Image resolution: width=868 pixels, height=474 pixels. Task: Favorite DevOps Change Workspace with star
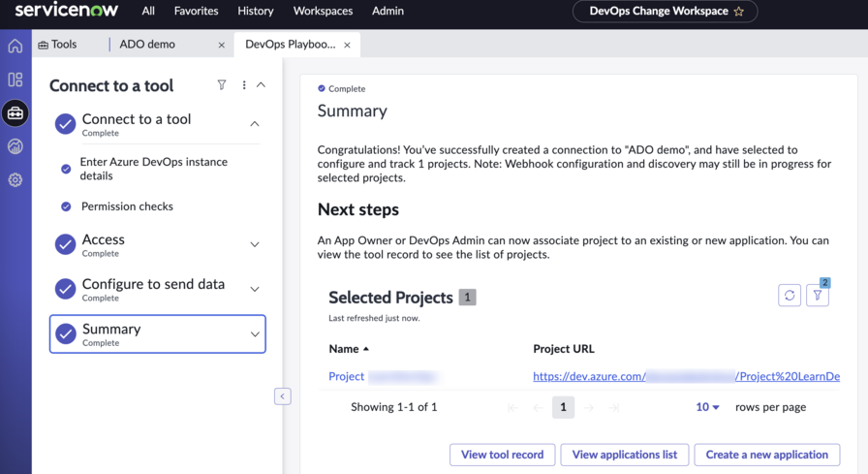[x=739, y=11]
